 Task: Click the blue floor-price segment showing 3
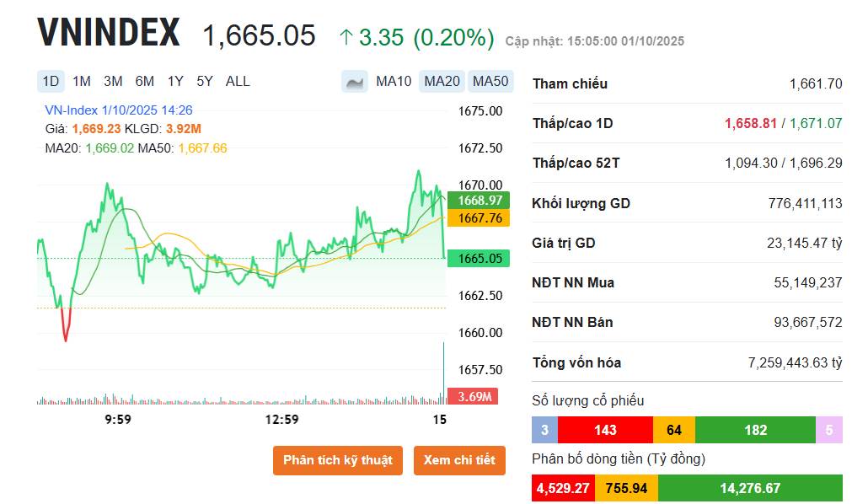tap(544, 430)
